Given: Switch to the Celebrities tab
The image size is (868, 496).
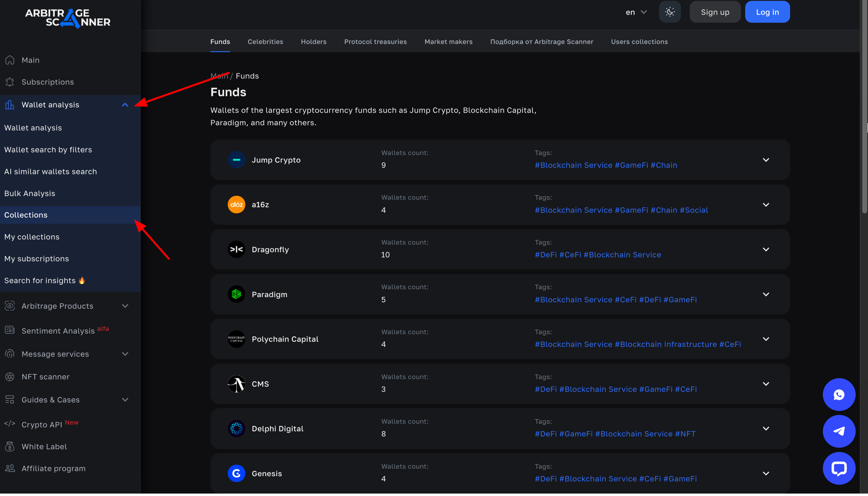Looking at the screenshot, I should [265, 42].
